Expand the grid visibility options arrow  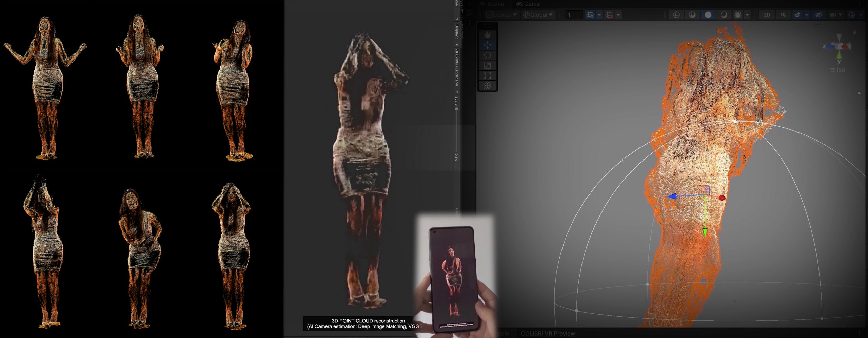pos(599,15)
